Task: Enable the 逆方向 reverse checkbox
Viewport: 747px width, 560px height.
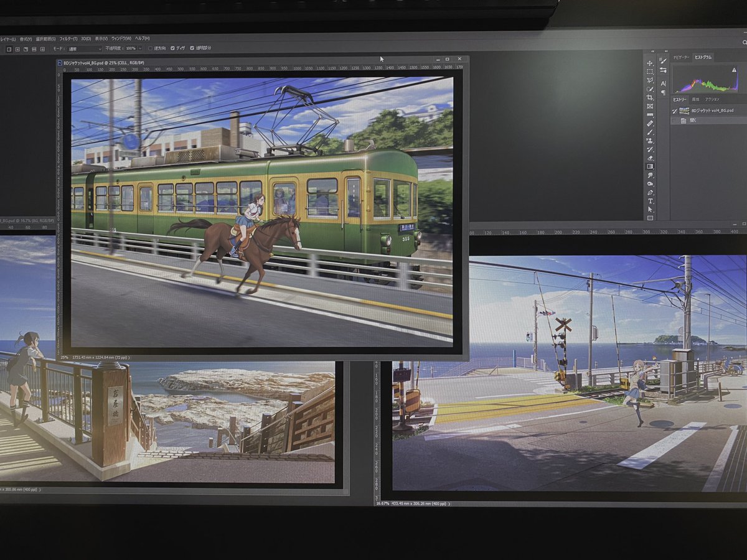Action: [x=151, y=49]
